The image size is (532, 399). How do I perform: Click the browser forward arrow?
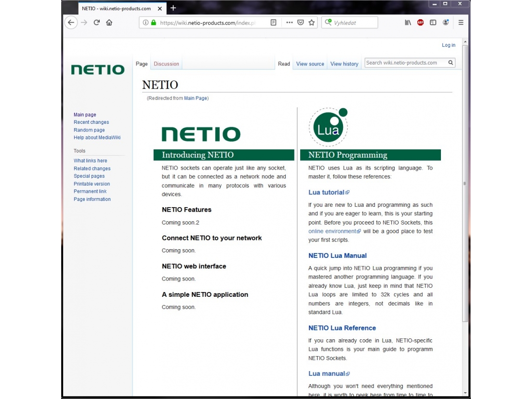point(84,23)
